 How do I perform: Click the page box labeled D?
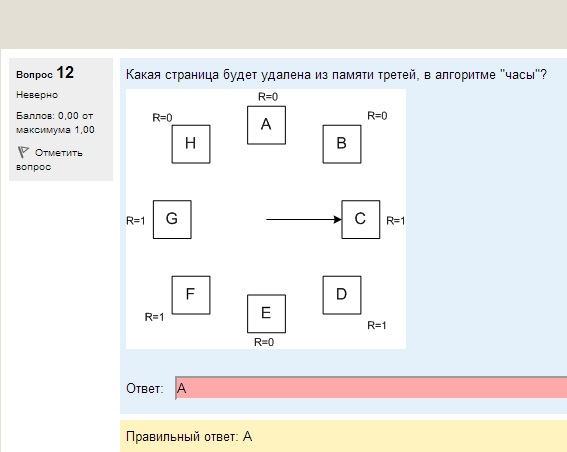click(342, 295)
